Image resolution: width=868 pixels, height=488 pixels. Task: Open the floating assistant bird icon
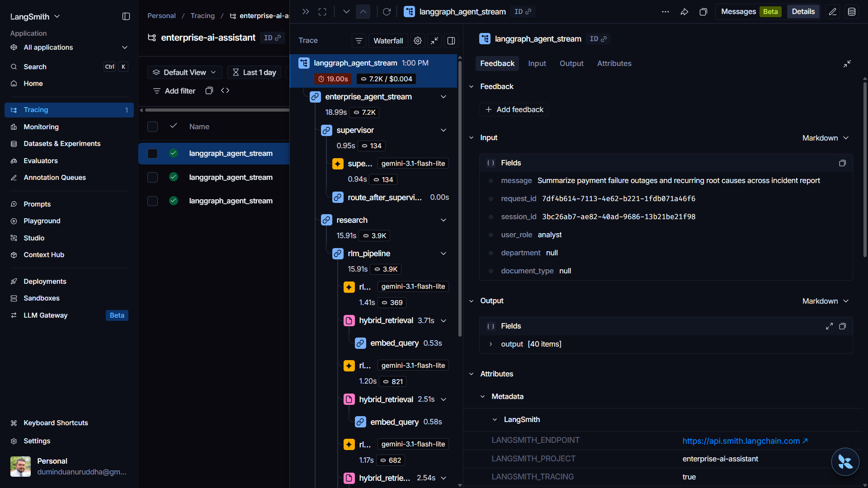(x=845, y=462)
